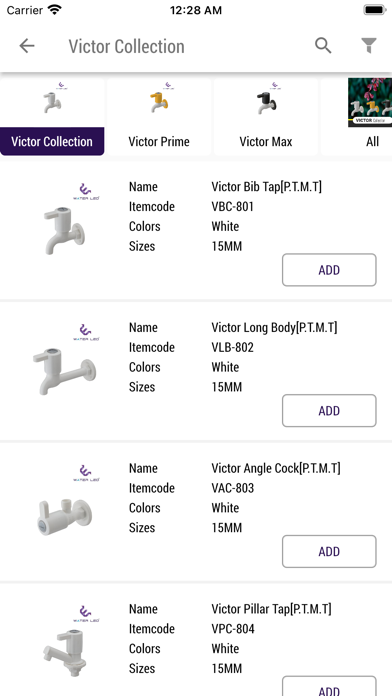Switch to the Victor Prime tab

(x=159, y=142)
